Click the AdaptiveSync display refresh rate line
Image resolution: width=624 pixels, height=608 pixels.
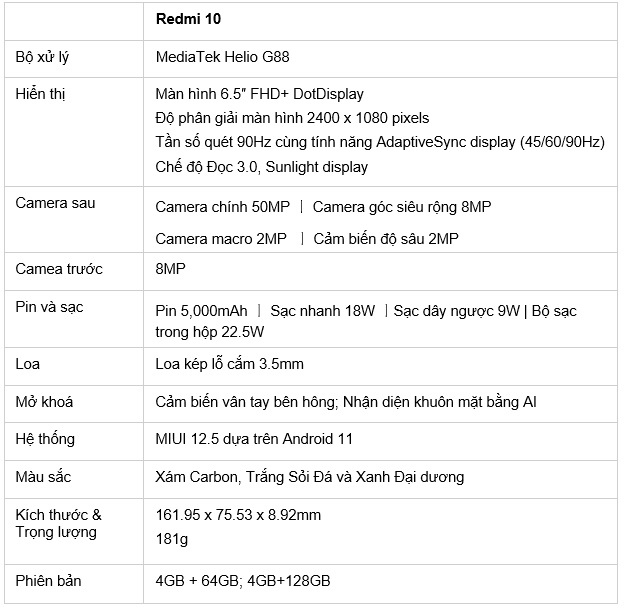coord(380,142)
